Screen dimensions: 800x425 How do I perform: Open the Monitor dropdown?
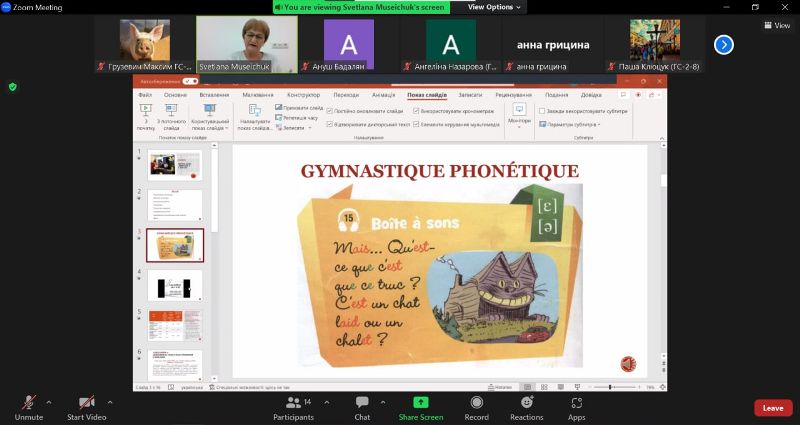[519, 116]
